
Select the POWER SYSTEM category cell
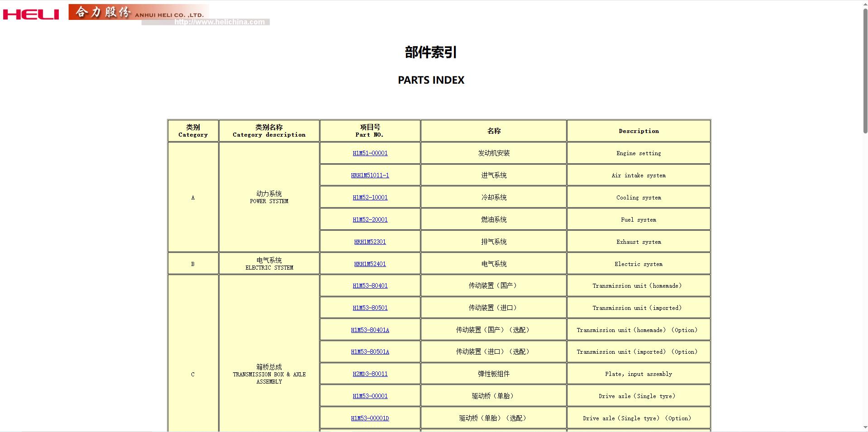[269, 197]
